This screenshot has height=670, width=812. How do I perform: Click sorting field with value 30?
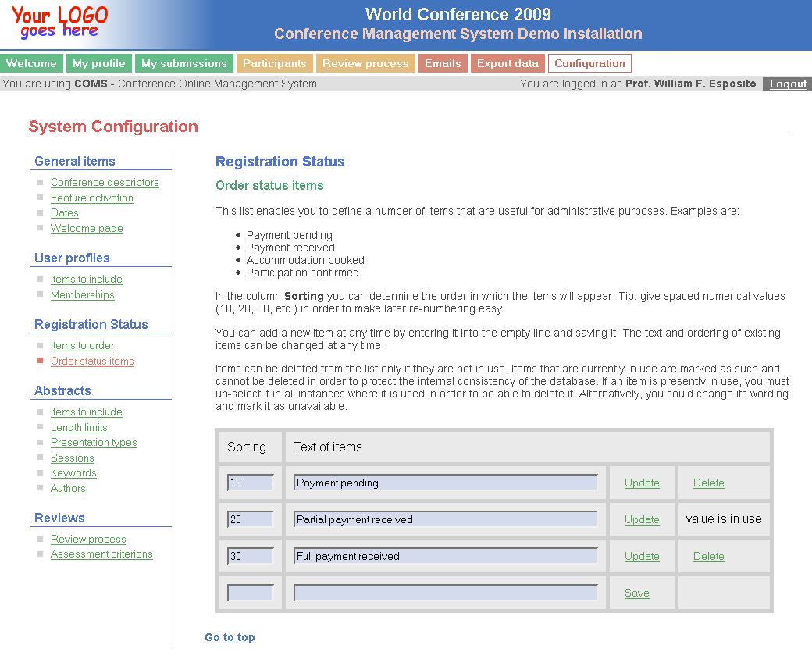[x=250, y=556]
